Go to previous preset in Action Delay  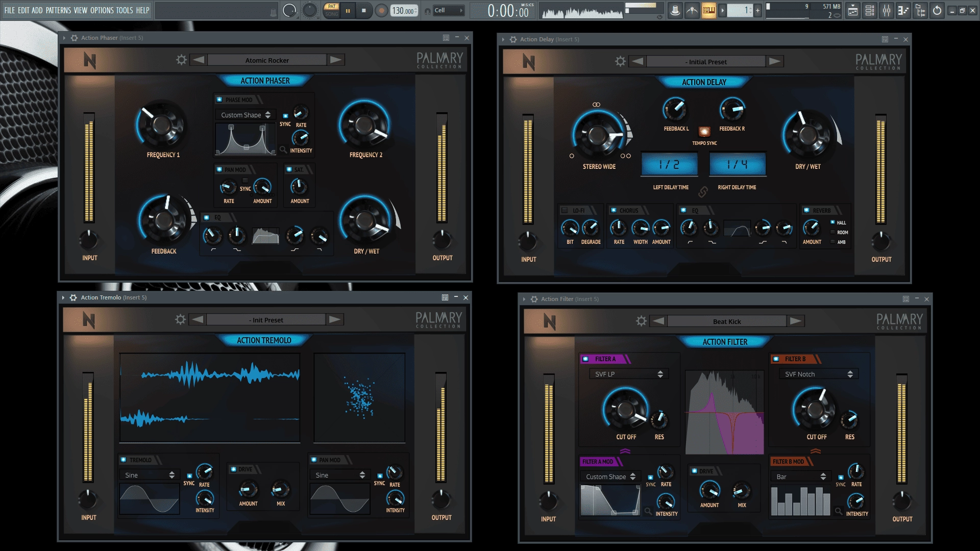(x=638, y=61)
